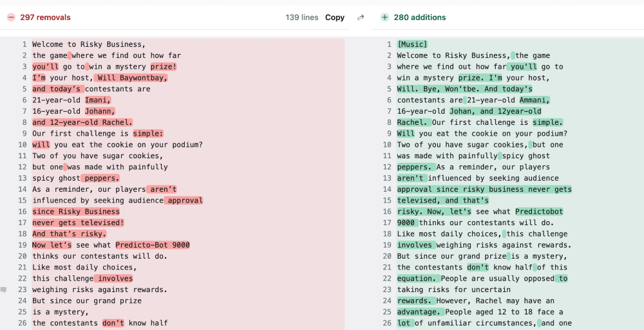Click the comment bubble icon beside line 23
The height and width of the screenshot is (330, 644).
(4, 290)
